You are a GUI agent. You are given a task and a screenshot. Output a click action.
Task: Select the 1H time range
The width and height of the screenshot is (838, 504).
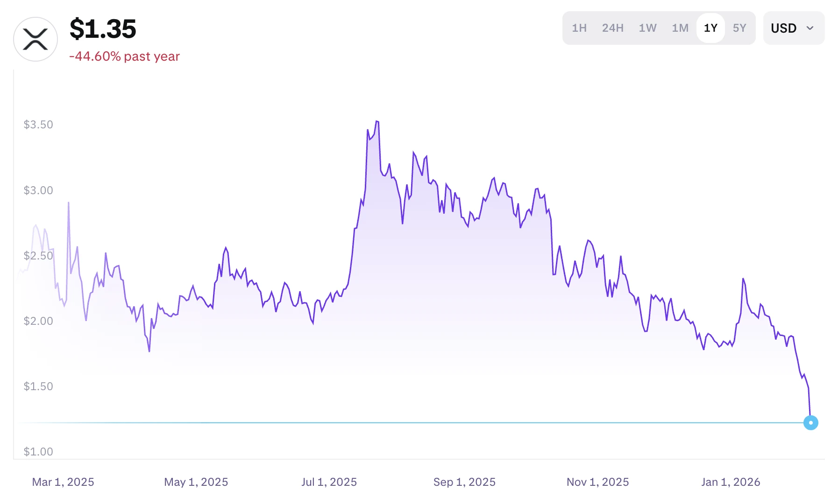[x=579, y=28]
